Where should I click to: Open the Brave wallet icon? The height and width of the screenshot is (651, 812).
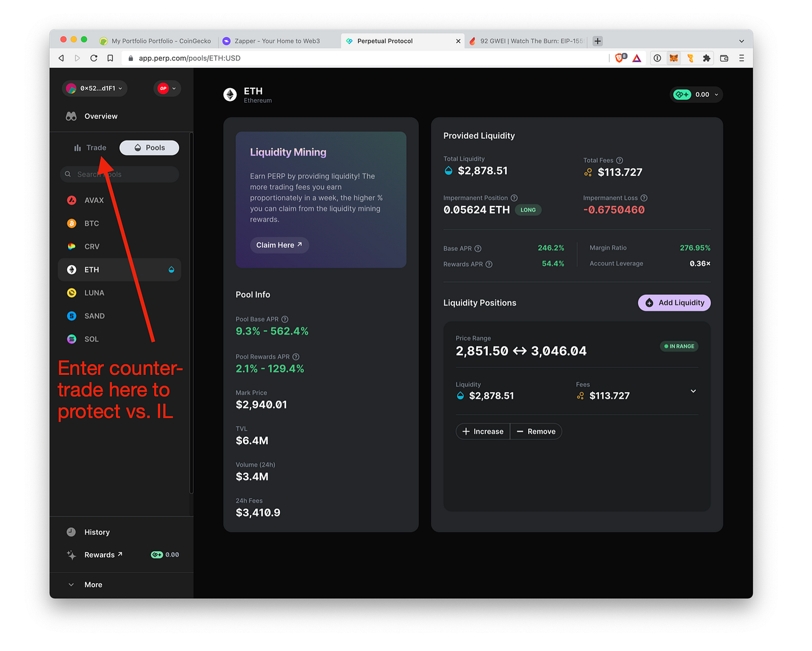[724, 58]
